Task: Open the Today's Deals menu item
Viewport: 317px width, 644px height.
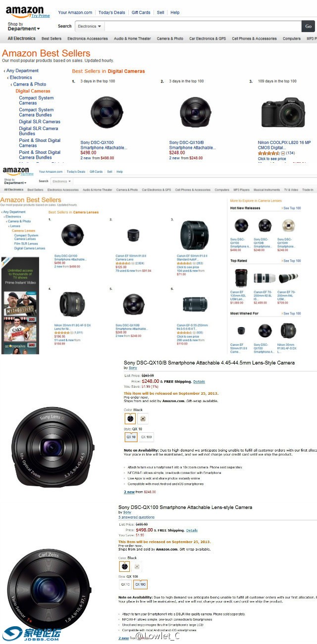Action: pos(111,12)
